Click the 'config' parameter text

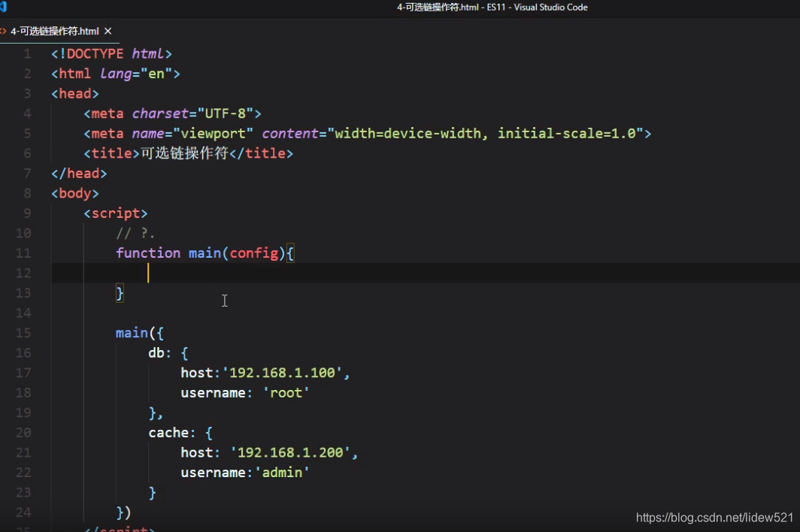pos(254,253)
